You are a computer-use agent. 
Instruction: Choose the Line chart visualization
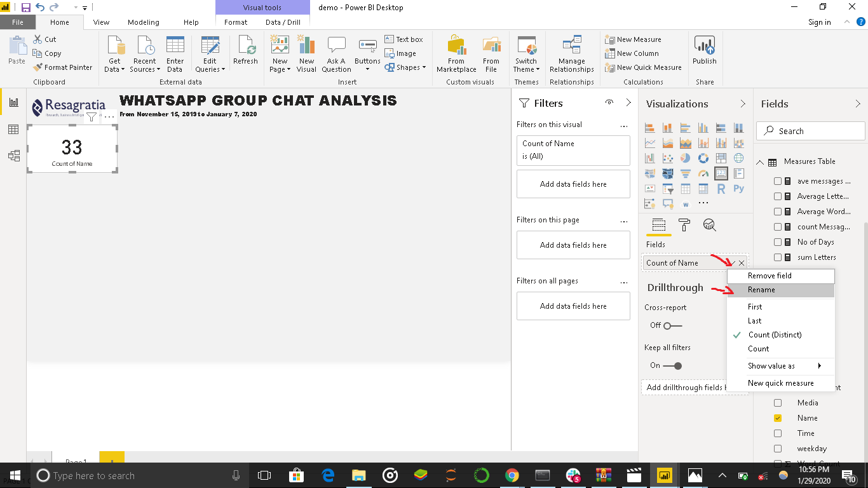(x=650, y=143)
